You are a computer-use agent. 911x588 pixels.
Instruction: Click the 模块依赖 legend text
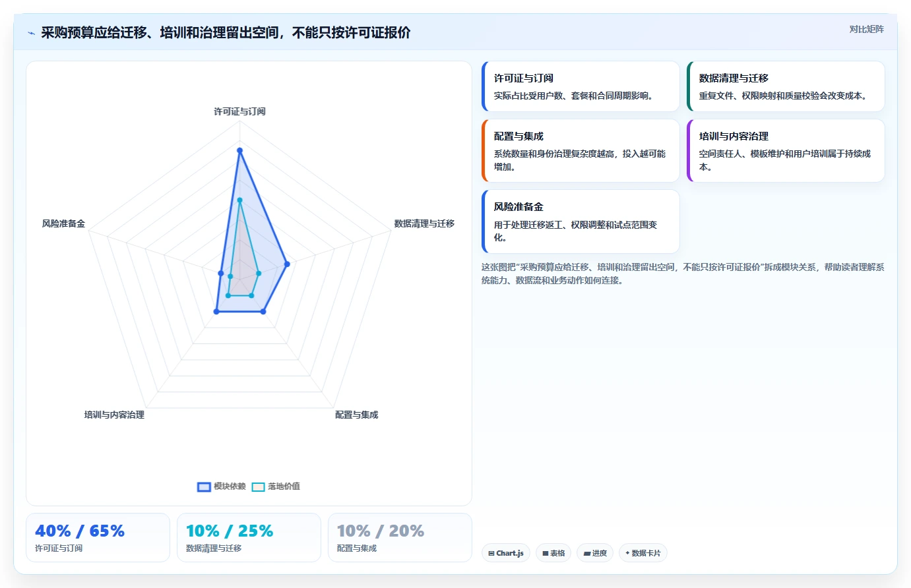[x=230, y=486]
